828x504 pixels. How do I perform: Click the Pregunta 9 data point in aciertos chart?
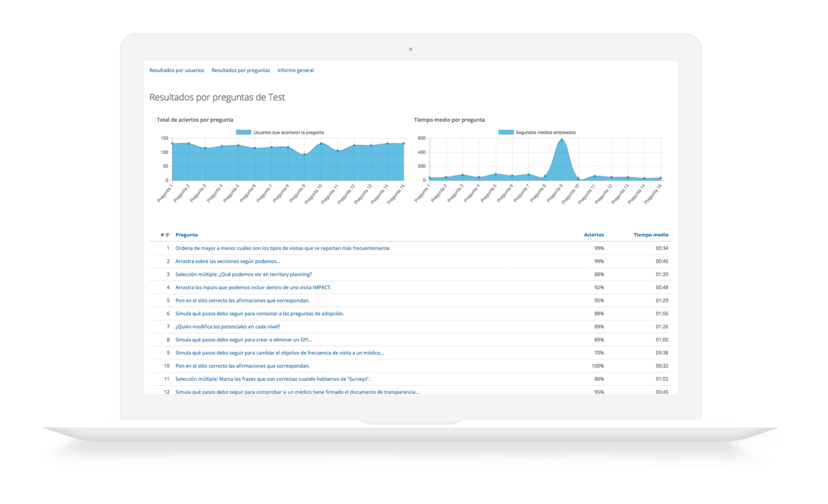[x=305, y=154]
